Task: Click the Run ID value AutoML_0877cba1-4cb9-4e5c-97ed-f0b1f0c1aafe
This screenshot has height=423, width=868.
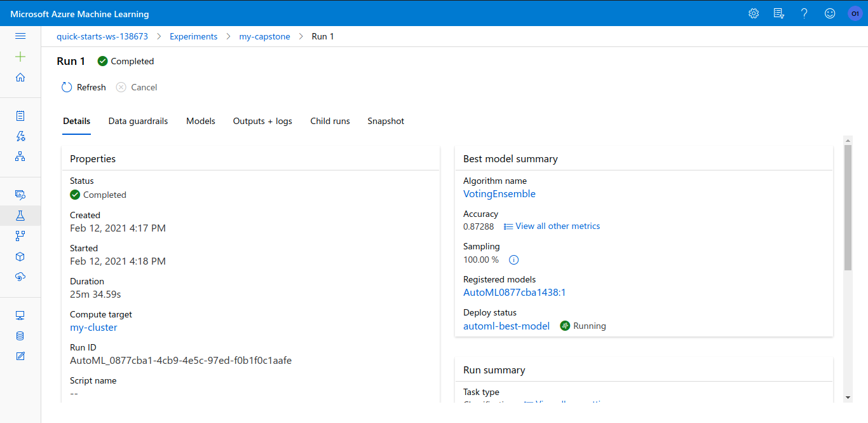Action: tap(181, 361)
